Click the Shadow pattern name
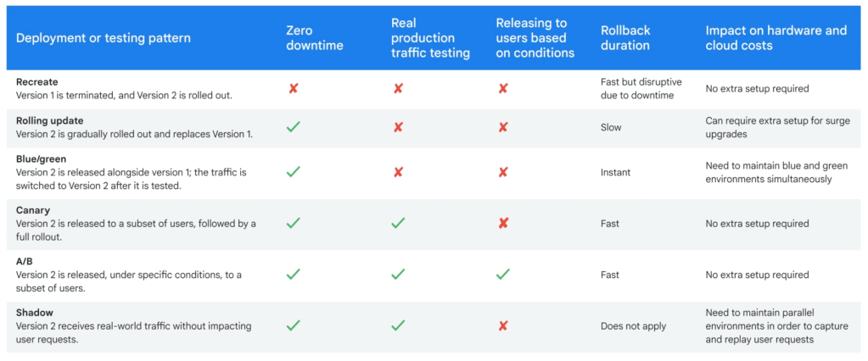 36,313
